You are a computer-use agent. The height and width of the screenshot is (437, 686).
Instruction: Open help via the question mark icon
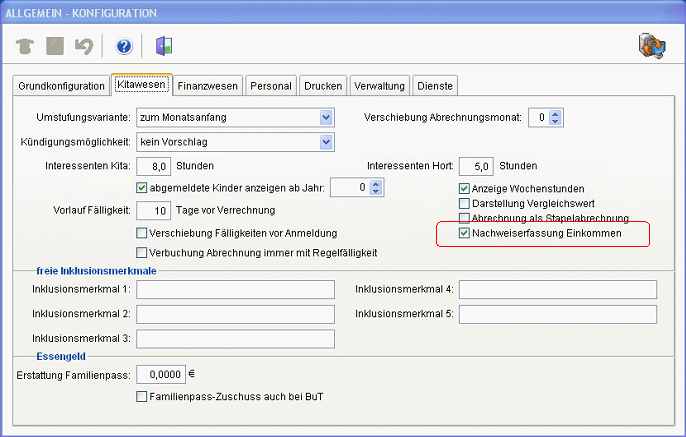pos(124,46)
